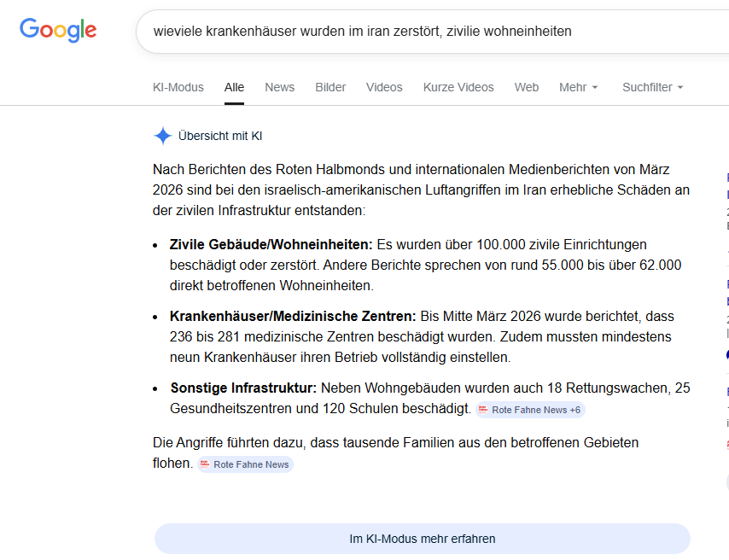Open the Rote Fahne News chip after 'flohen'
The width and height of the screenshot is (729, 560).
tap(245, 464)
